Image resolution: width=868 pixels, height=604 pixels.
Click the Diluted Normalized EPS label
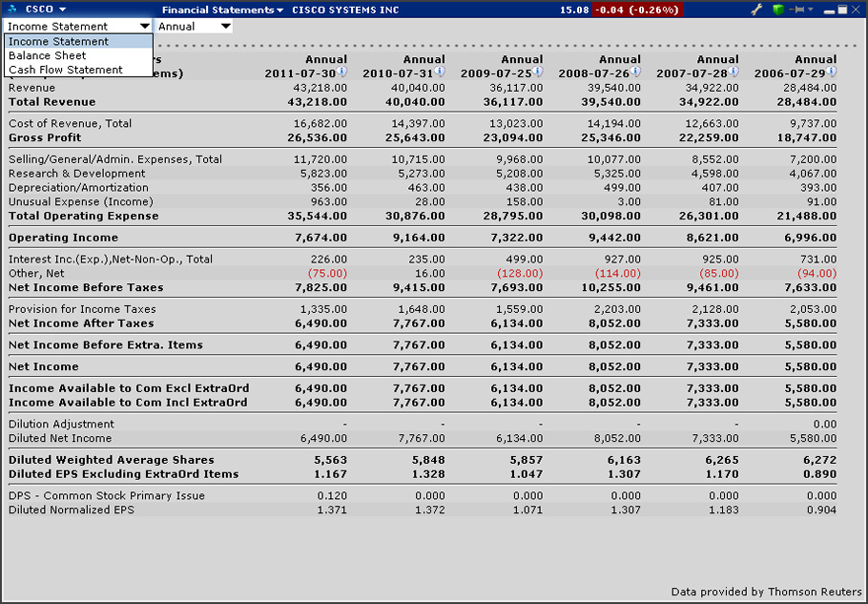coord(72,510)
